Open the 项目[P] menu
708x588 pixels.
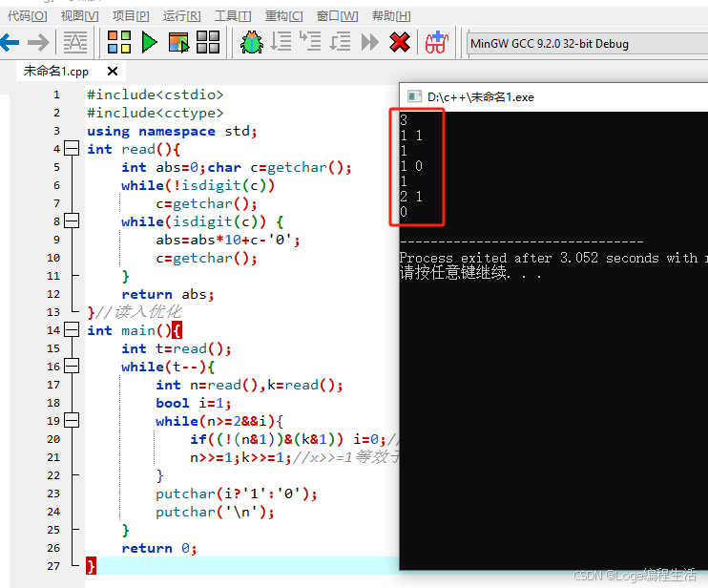point(131,16)
